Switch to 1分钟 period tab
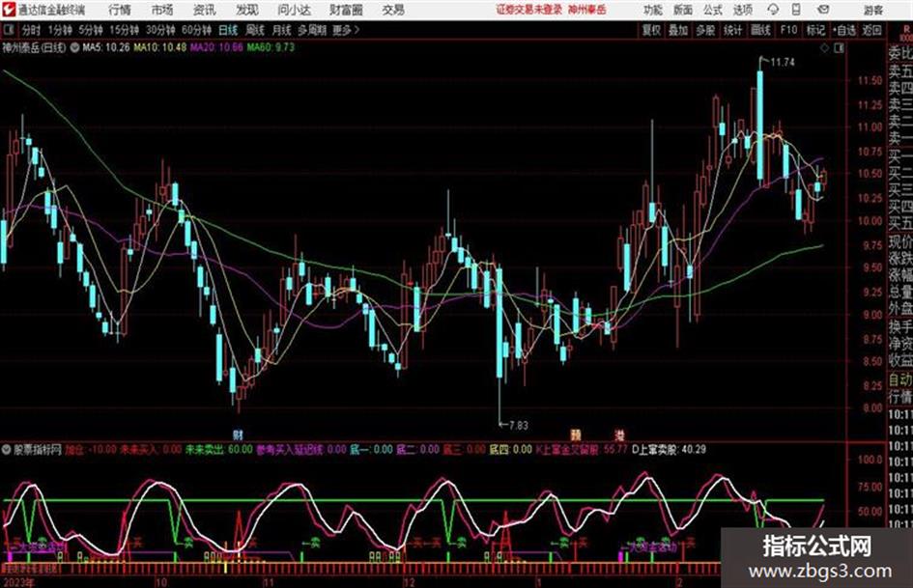 pos(61,30)
